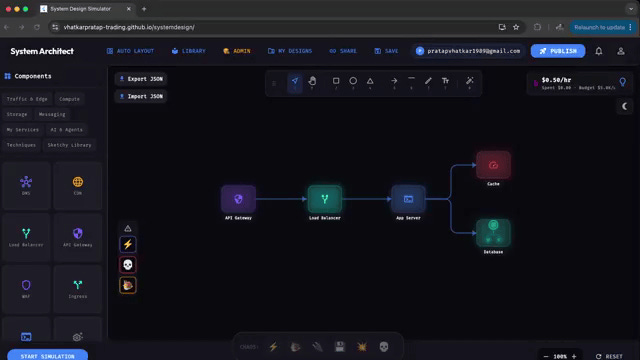The height and width of the screenshot is (360, 640).
Task: Select the magic wand tool
Action: point(470,81)
